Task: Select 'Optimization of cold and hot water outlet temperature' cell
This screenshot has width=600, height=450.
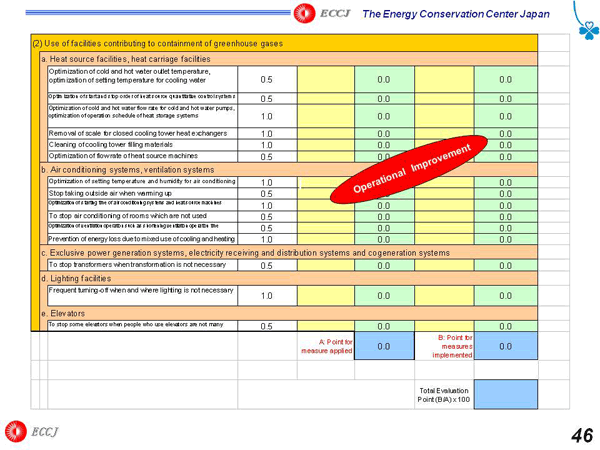Action: point(142,79)
